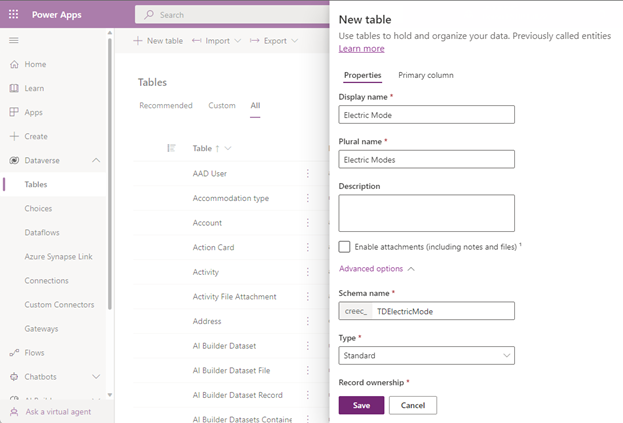Click the Learn book icon
Screen dimensions: 623x423
click(x=14, y=88)
